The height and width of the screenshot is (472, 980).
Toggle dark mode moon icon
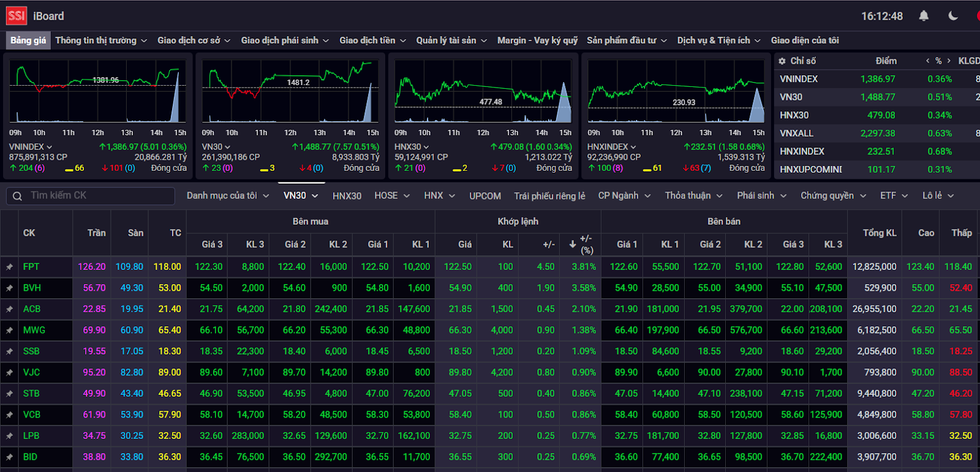[953, 16]
